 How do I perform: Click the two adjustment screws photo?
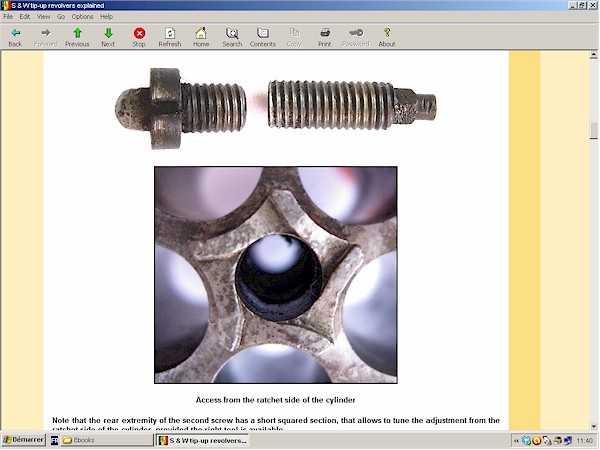(x=276, y=108)
